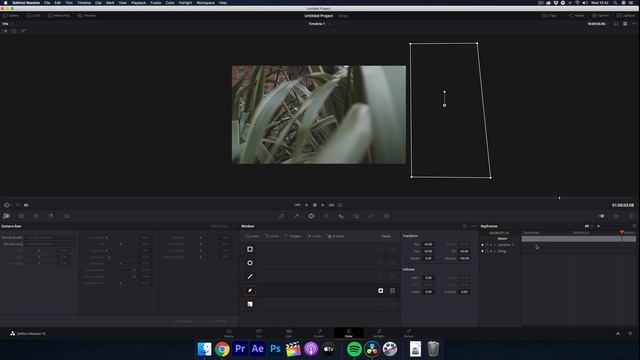The height and width of the screenshot is (360, 640).
Task: Stop playback in viewer transport
Action: click(x=315, y=205)
